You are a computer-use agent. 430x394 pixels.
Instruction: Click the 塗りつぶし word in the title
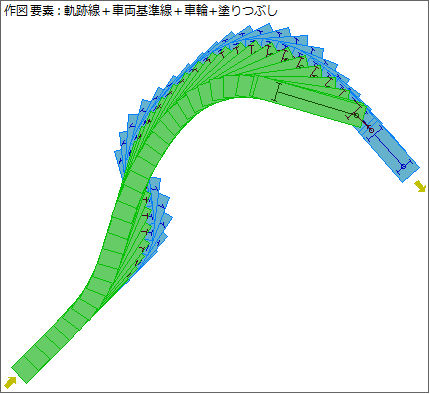click(248, 11)
